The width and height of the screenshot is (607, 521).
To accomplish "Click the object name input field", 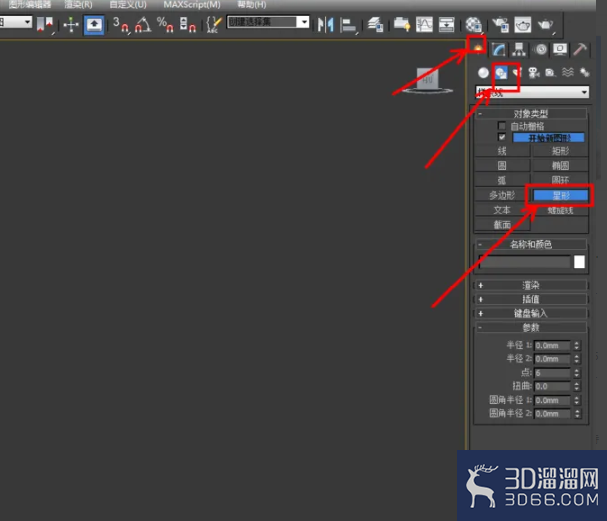I will point(525,262).
